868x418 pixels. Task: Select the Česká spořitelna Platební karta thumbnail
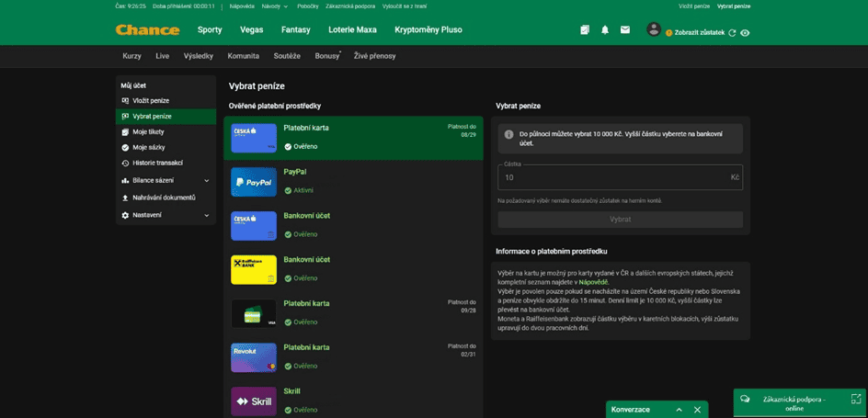click(x=254, y=138)
